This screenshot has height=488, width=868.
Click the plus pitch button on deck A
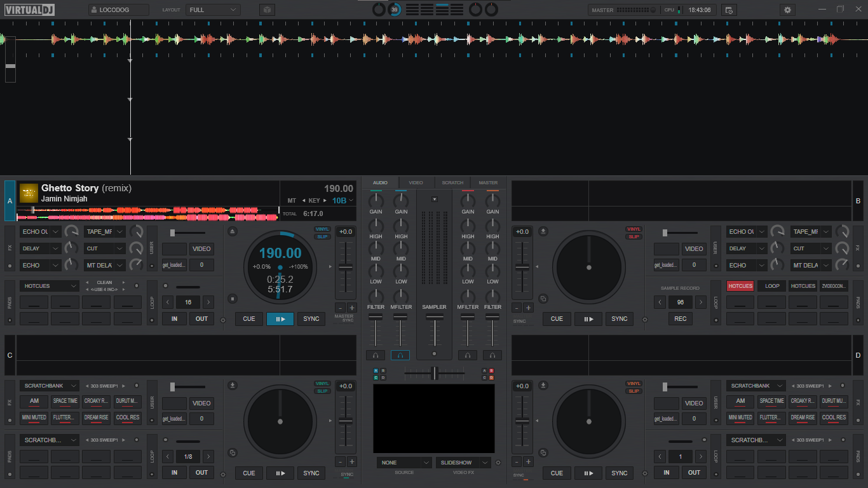tap(351, 308)
